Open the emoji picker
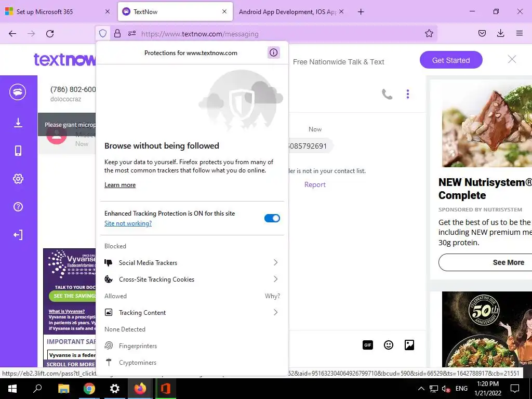 click(x=389, y=345)
